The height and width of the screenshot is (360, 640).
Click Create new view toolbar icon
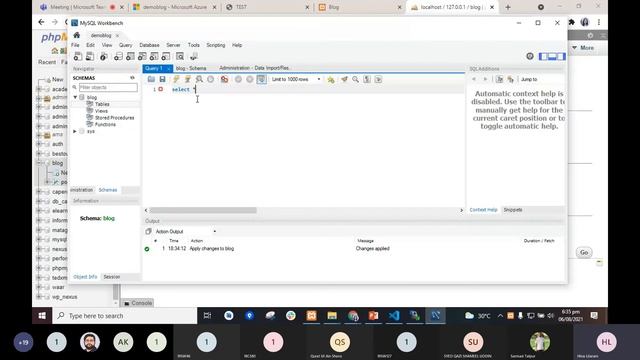pos(142,57)
